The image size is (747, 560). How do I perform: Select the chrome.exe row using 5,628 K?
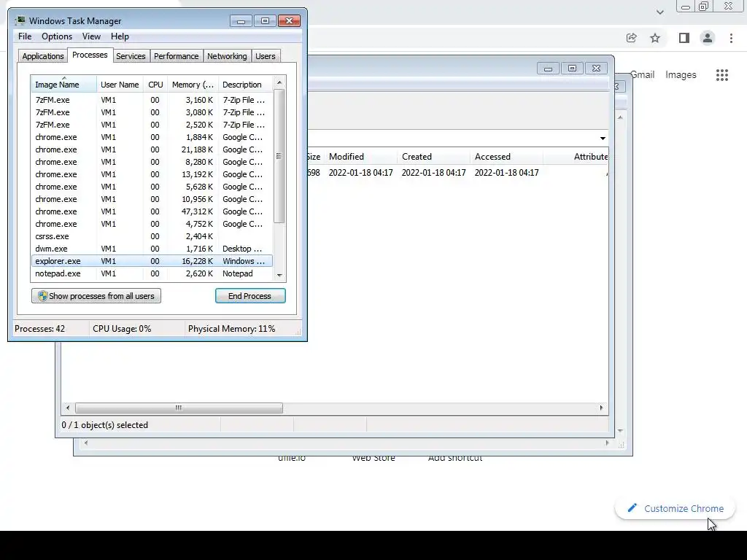[152, 187]
